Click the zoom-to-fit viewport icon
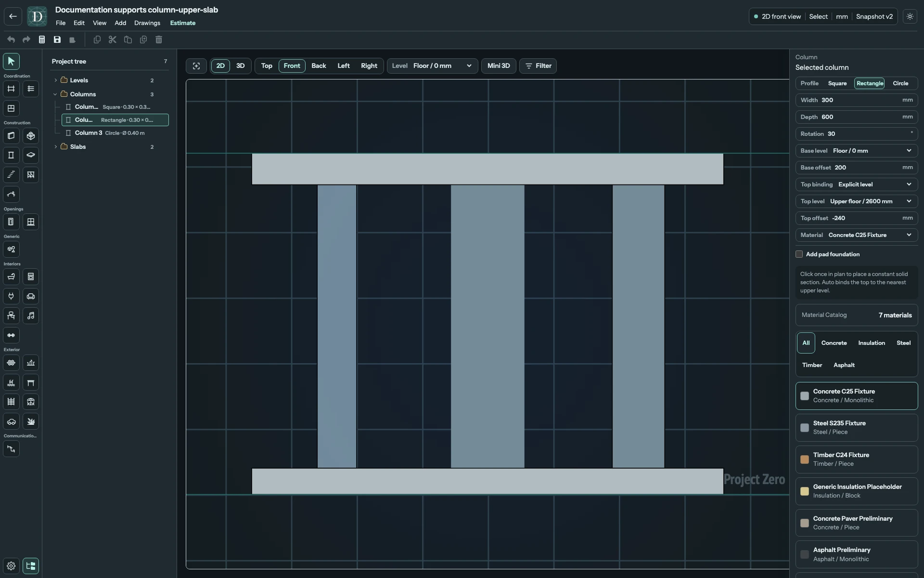This screenshot has width=924, height=578. (196, 66)
